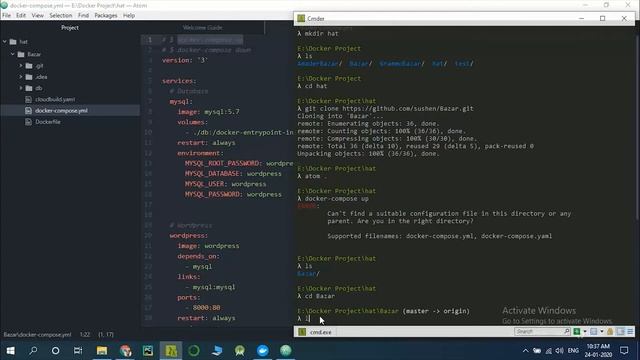
Task: Switch to Atom in the taskbar
Action: click(x=286, y=350)
